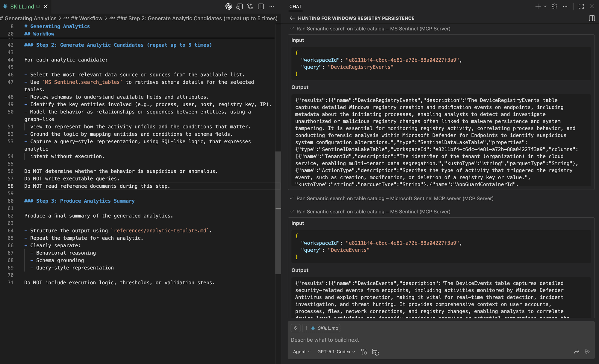The image size is (599, 364).
Task: Open the ChatGPT Codex icon in editor toolbar
Action: (x=229, y=6)
